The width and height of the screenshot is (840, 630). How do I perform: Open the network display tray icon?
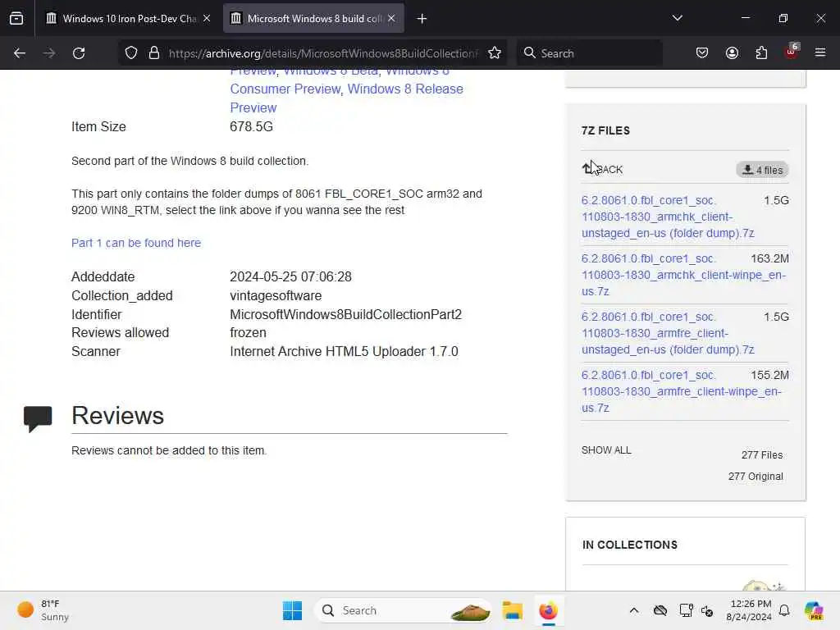(x=686, y=610)
